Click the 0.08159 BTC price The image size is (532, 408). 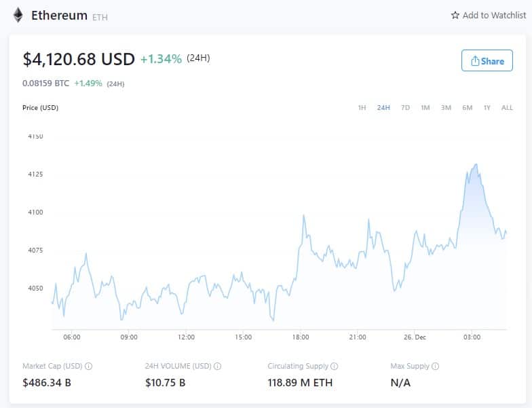46,83
